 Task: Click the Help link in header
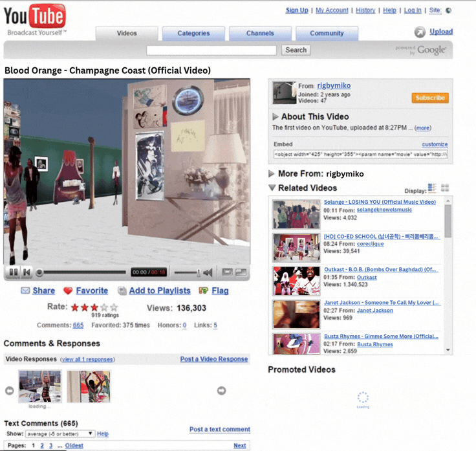[389, 10]
